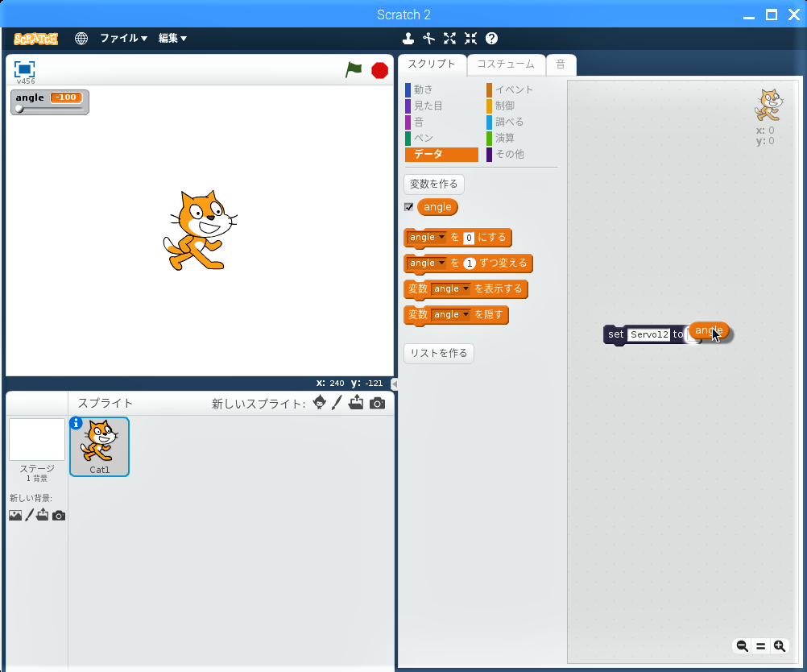Click the value field showing 0

(469, 238)
